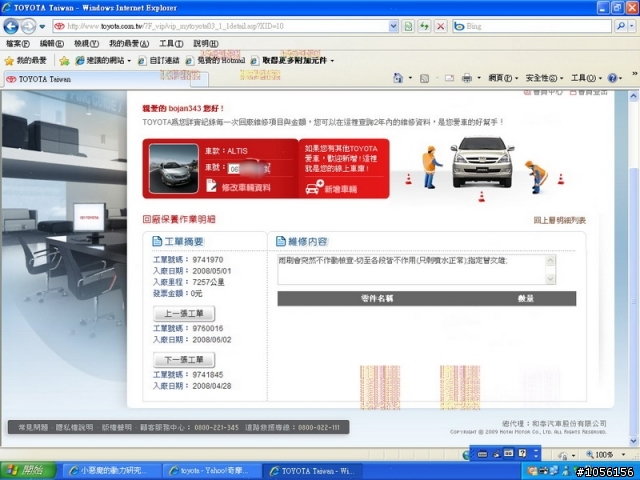Click the 維修內容 document icon

(x=281, y=241)
